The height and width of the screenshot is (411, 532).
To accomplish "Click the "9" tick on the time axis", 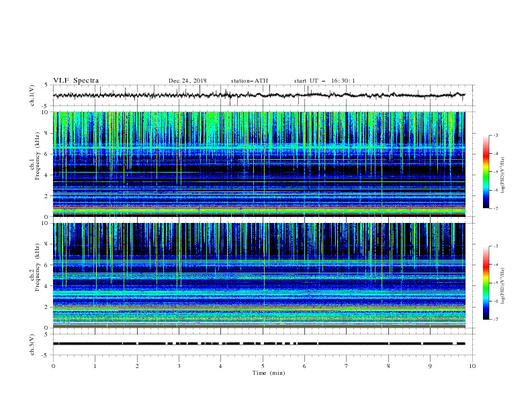I will point(430,366).
